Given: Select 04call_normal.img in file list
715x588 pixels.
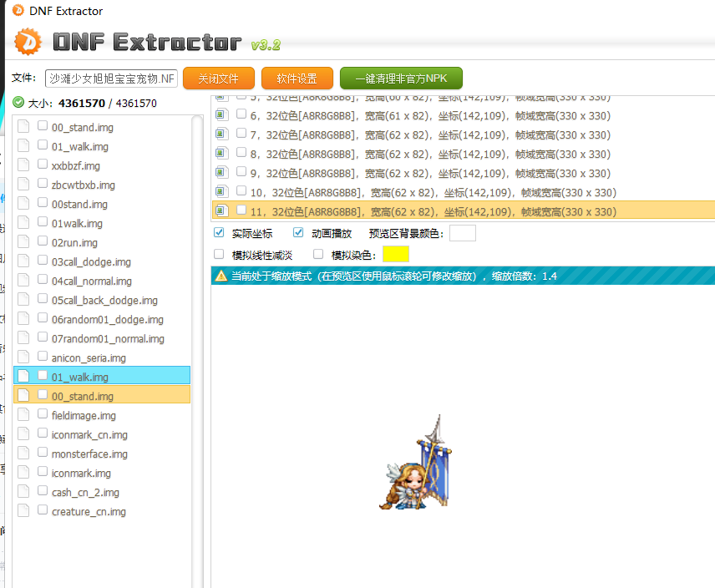Looking at the screenshot, I should click(92, 281).
